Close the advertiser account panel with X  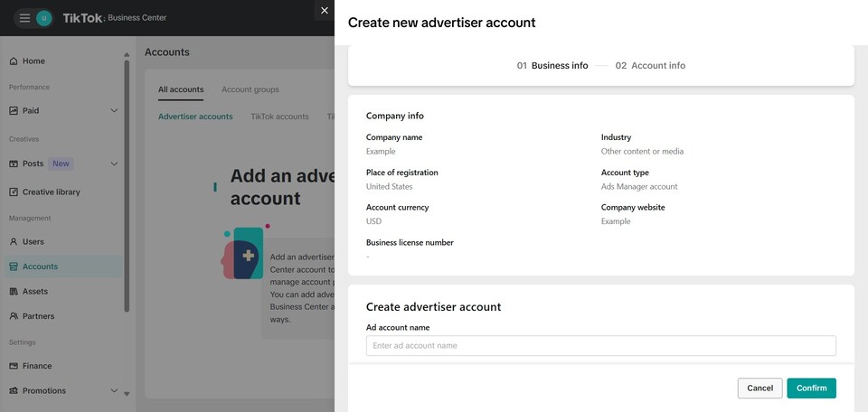click(x=325, y=11)
